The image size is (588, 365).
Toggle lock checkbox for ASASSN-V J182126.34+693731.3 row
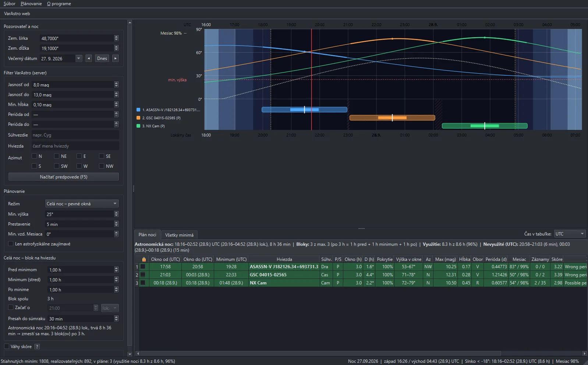click(x=143, y=267)
